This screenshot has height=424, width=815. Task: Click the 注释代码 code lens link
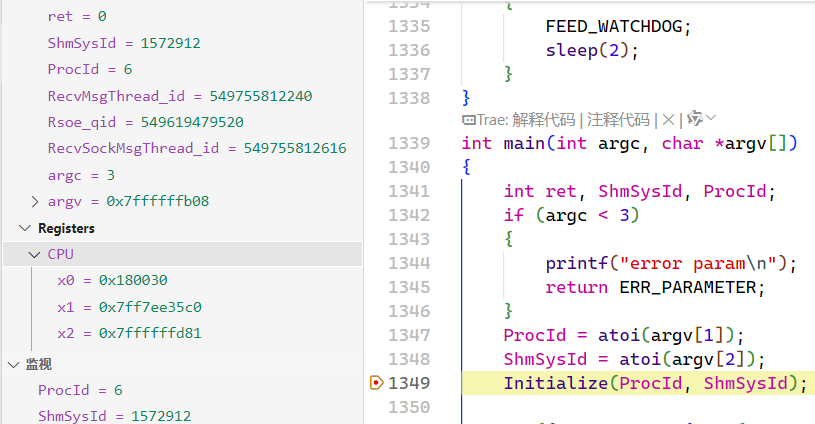pos(618,120)
